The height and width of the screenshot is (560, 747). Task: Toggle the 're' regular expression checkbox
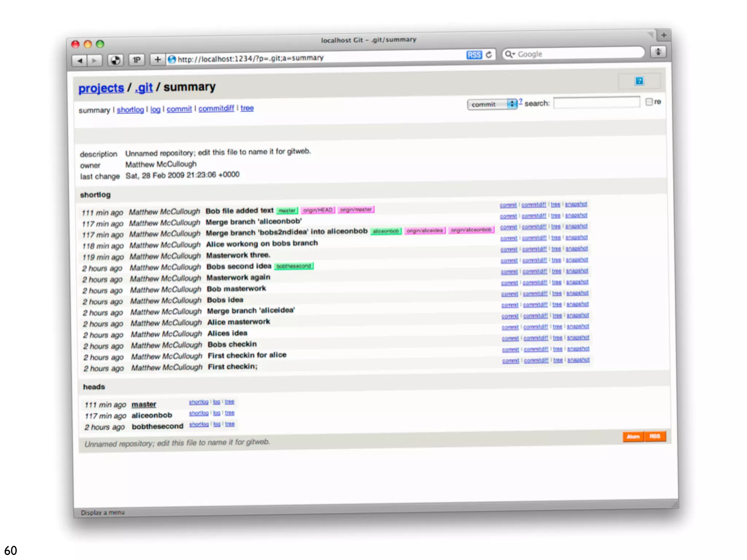tap(649, 102)
